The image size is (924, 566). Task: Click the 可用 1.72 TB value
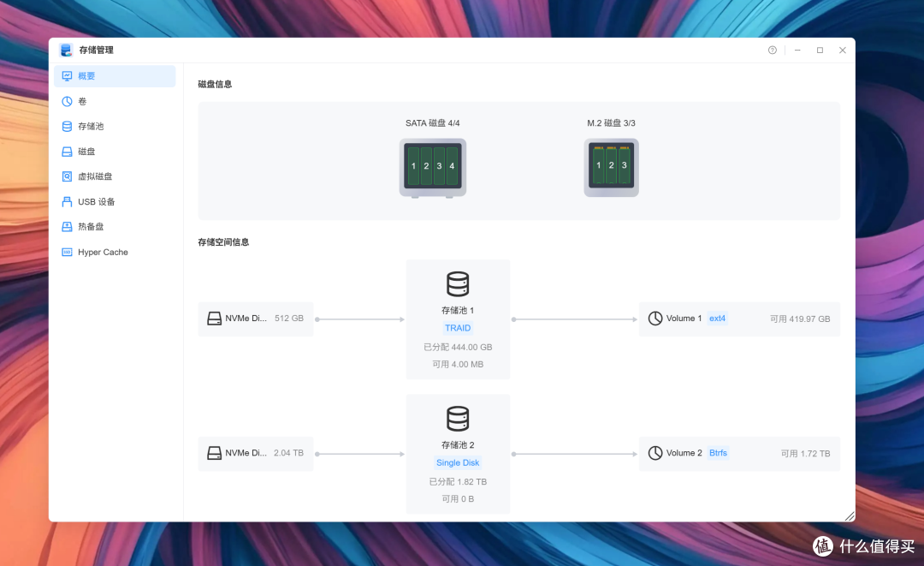[x=805, y=453]
